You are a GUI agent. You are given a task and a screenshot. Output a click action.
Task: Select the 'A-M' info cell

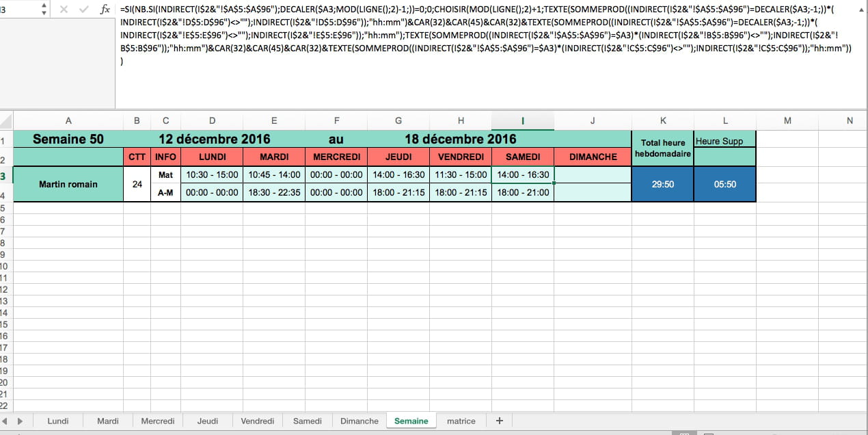click(x=166, y=193)
